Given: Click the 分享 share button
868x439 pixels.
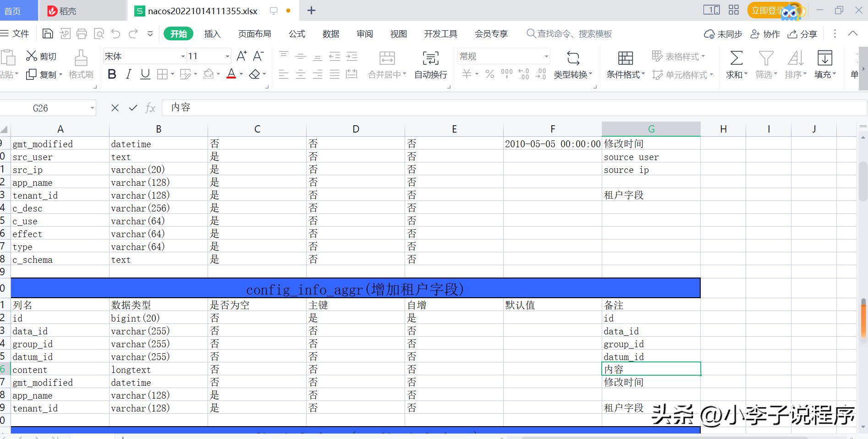Looking at the screenshot, I should (802, 33).
